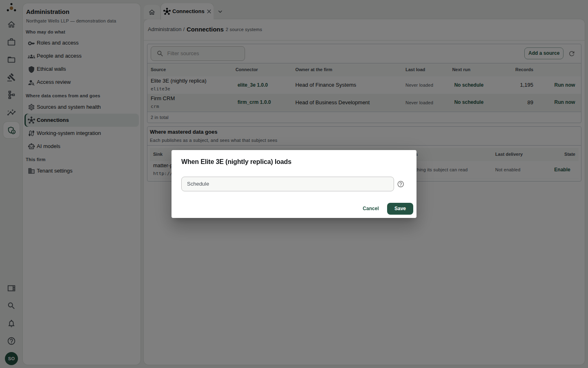588x368 pixels.
Task: Toggle the side panel layout icon
Action: [x=11, y=288]
